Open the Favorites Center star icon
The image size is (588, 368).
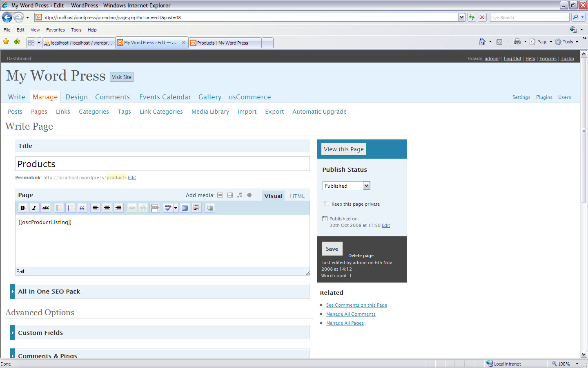pos(6,42)
